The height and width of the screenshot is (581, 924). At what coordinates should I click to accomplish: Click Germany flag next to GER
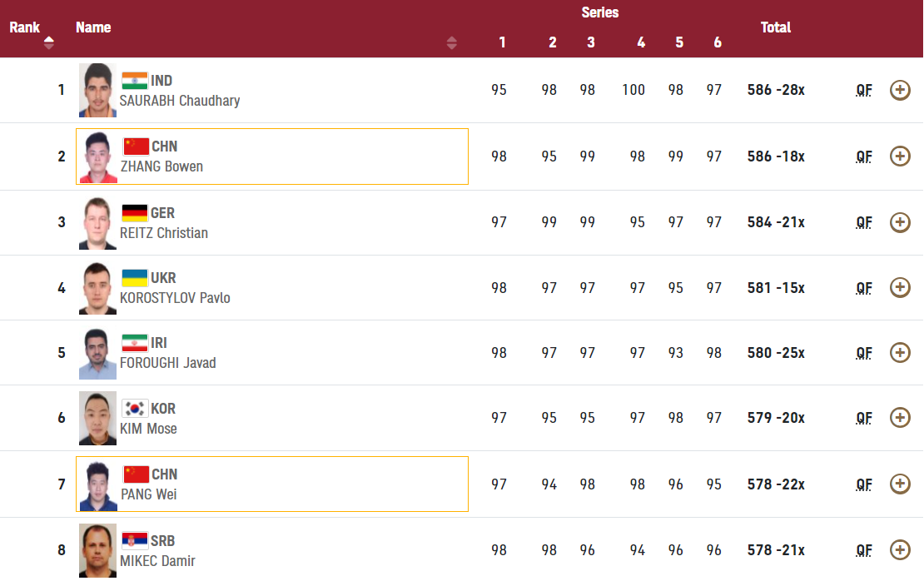(x=134, y=213)
